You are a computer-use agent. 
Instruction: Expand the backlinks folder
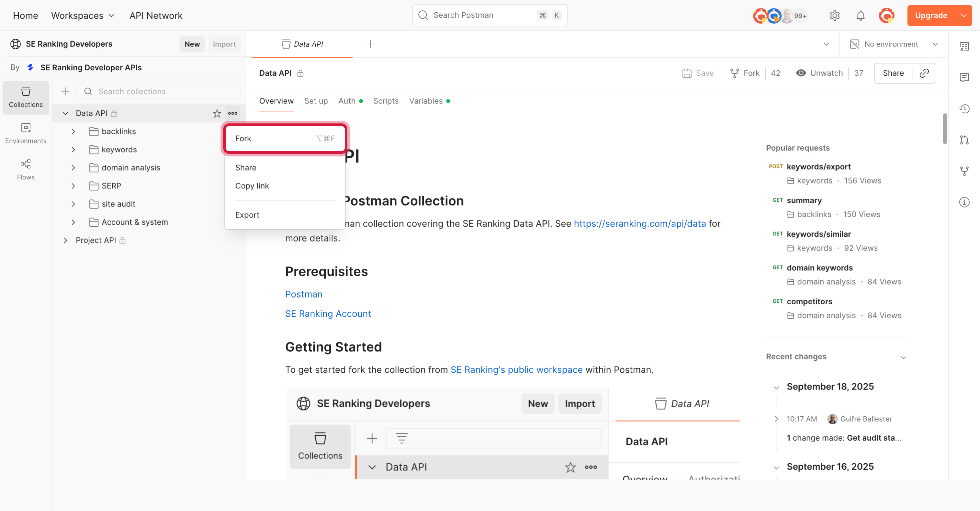(x=73, y=131)
